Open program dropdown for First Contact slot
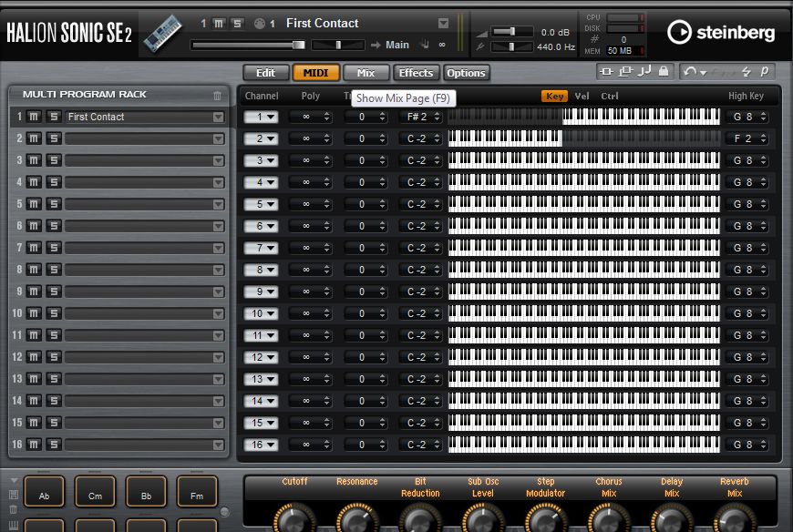793x532 pixels. [218, 117]
